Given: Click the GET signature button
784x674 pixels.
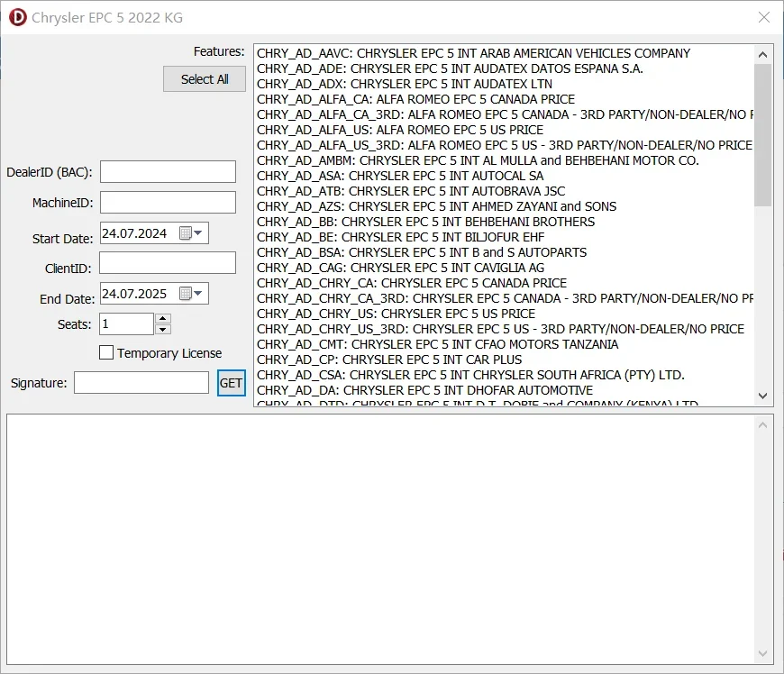Looking at the screenshot, I should [231, 383].
